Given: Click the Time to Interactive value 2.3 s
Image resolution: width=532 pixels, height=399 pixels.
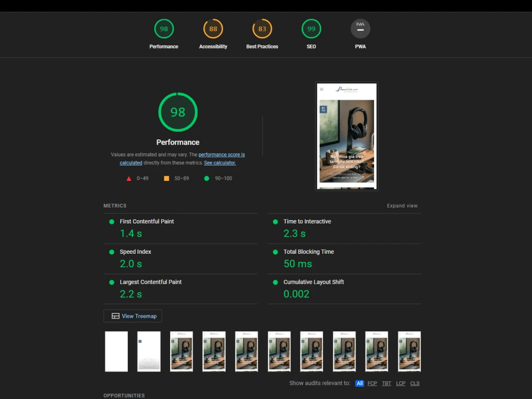Looking at the screenshot, I should tap(295, 234).
